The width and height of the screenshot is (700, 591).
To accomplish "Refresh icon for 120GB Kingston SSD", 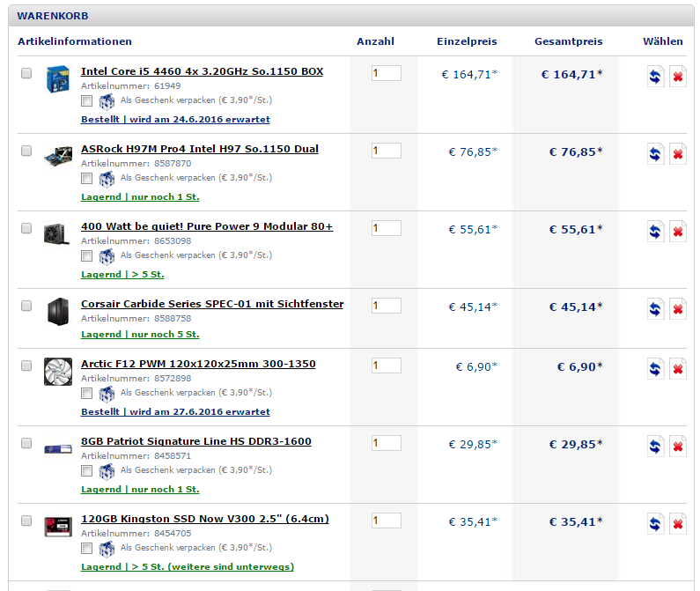I will point(655,523).
